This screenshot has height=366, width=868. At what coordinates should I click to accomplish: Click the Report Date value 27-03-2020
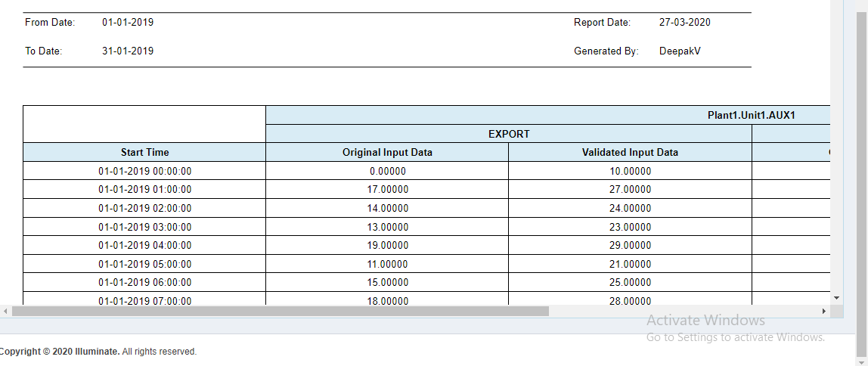[684, 23]
